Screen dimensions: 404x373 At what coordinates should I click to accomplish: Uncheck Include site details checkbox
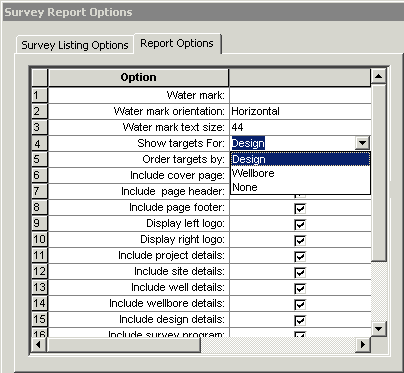tap(300, 273)
